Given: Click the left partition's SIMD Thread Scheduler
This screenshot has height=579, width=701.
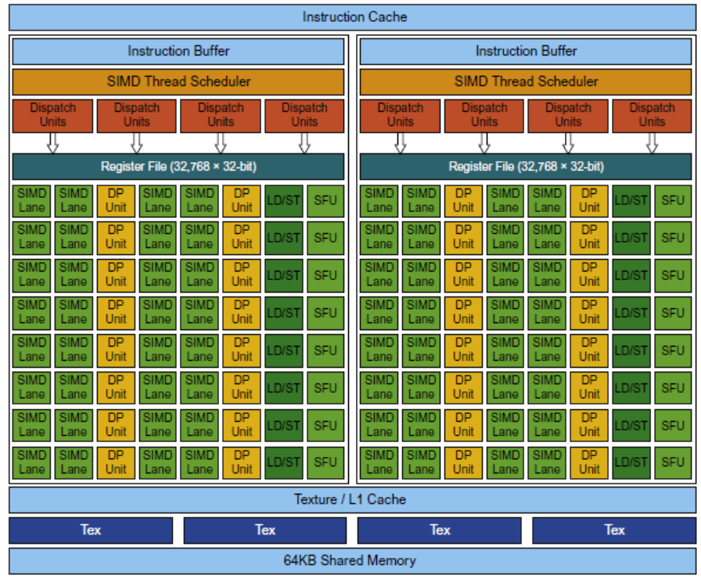Looking at the screenshot, I should tap(179, 81).
